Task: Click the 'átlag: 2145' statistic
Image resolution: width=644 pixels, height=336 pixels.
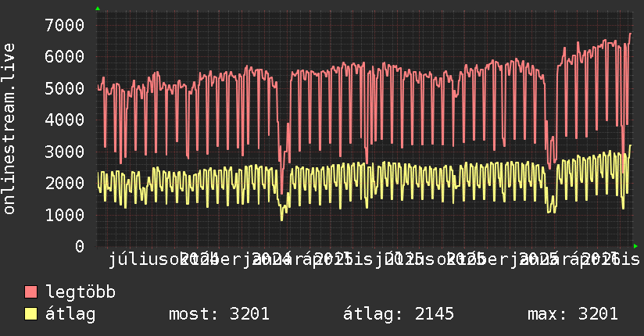Action: (399, 314)
